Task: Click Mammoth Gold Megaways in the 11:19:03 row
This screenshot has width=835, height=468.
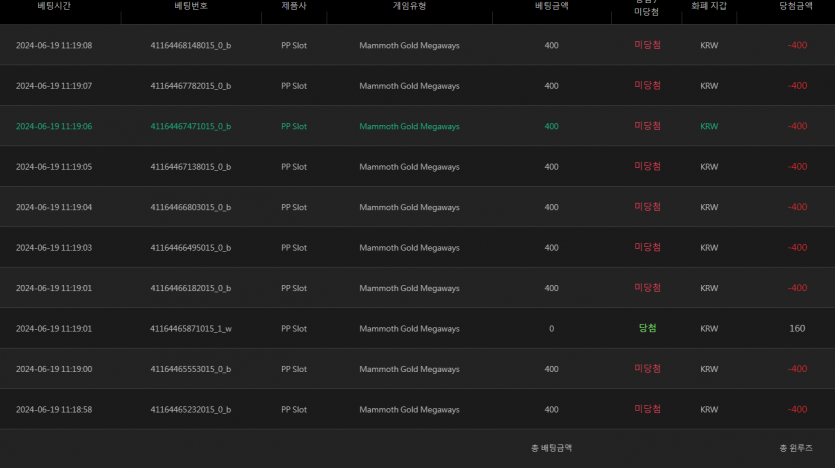Action: 409,248
